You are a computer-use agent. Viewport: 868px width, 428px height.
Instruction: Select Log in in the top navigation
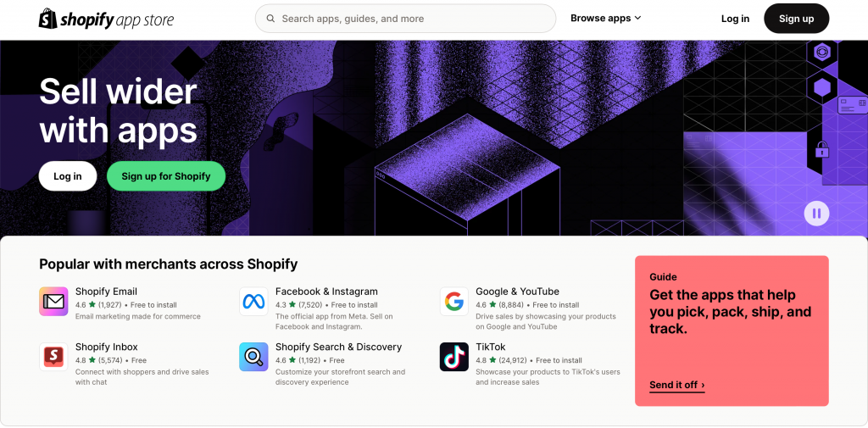[x=735, y=19]
